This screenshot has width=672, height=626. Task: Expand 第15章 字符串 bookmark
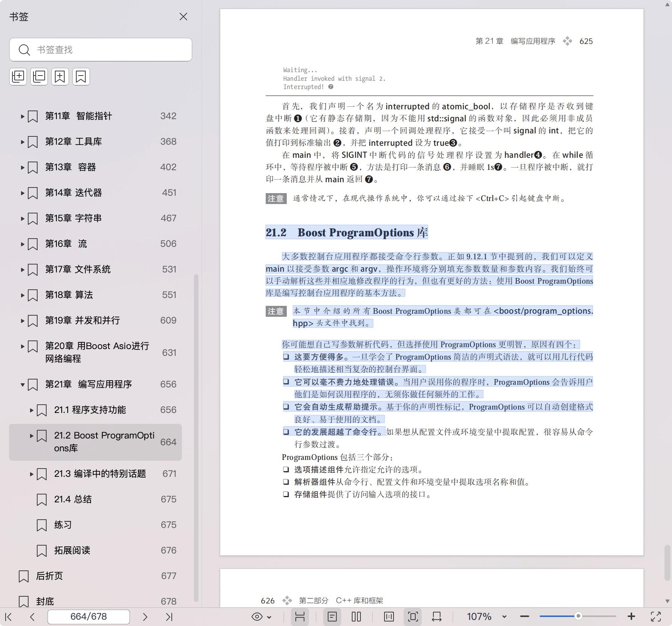click(x=22, y=219)
